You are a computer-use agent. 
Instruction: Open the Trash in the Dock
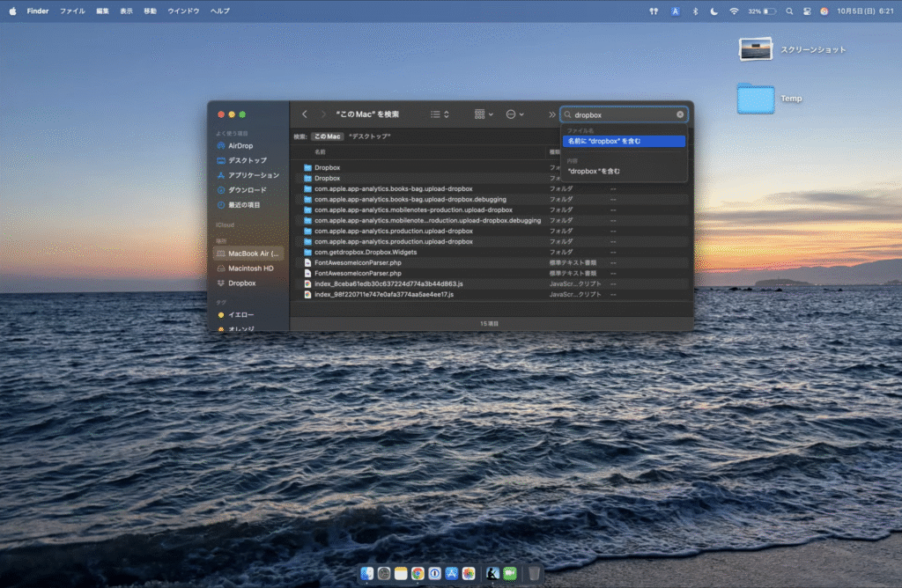[x=535, y=574]
